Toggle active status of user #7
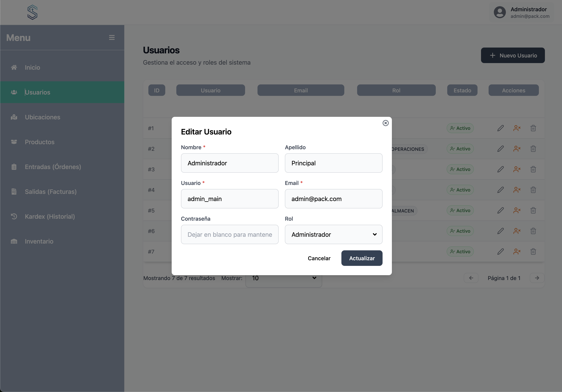 pos(517,252)
